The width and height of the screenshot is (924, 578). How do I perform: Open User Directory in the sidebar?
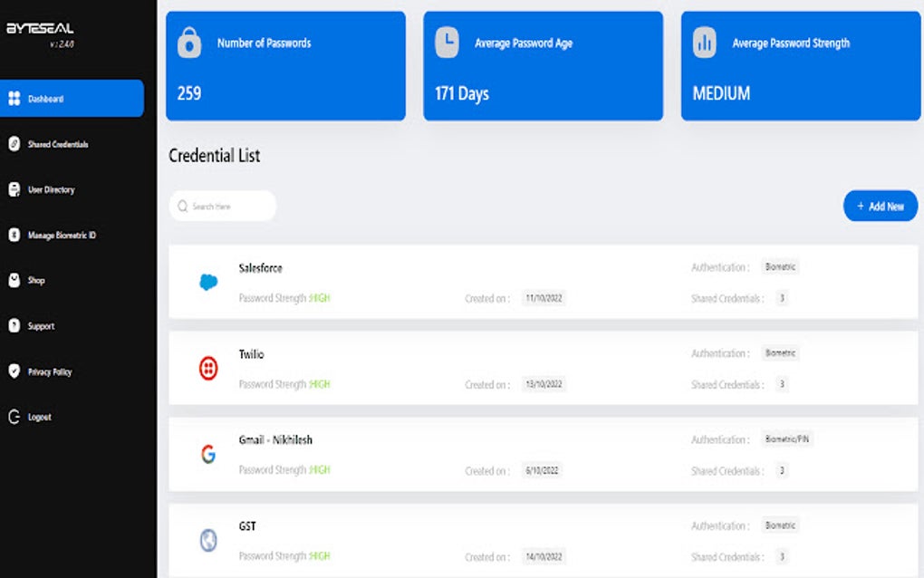tap(52, 189)
